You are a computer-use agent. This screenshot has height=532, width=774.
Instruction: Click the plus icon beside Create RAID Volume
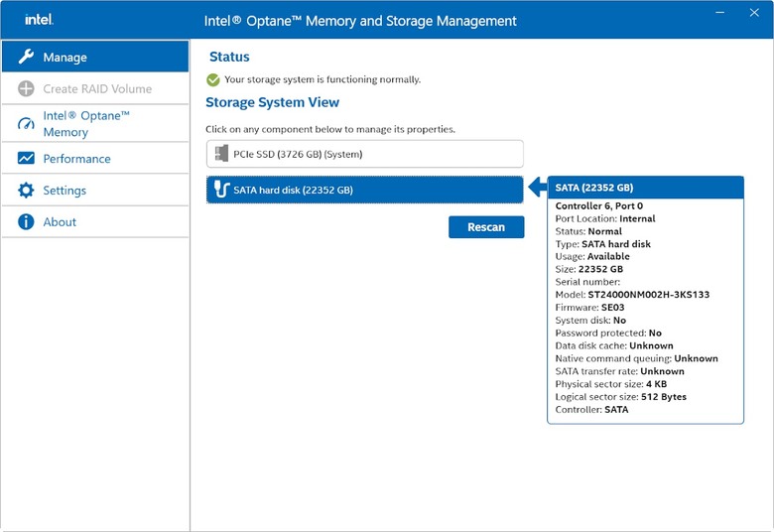[x=26, y=89]
